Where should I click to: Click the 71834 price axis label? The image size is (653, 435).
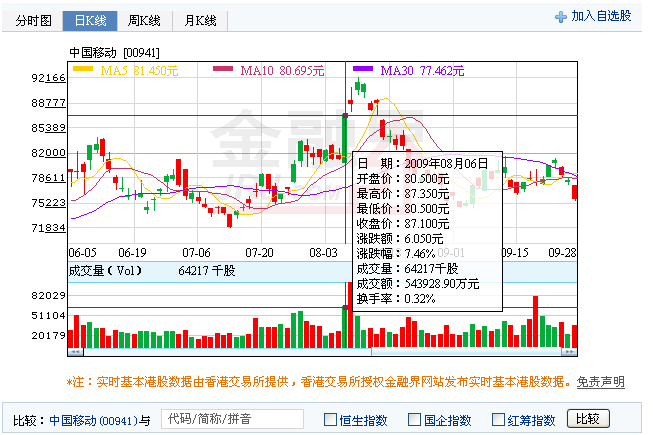(x=48, y=228)
